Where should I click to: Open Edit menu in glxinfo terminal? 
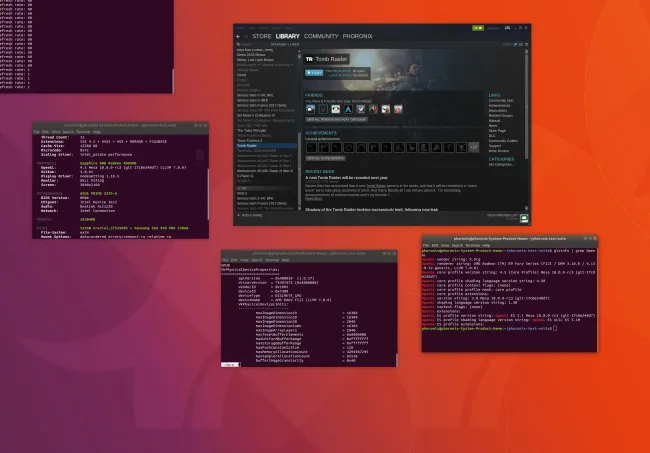(x=434, y=245)
